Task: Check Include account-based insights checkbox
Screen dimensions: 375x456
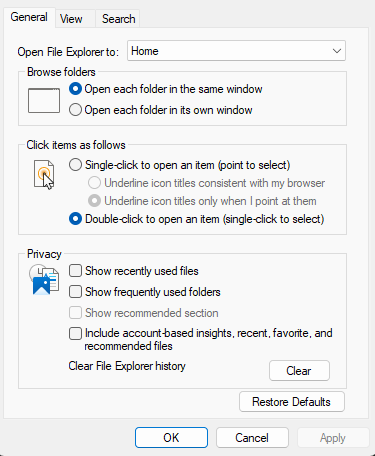Action: click(x=75, y=333)
